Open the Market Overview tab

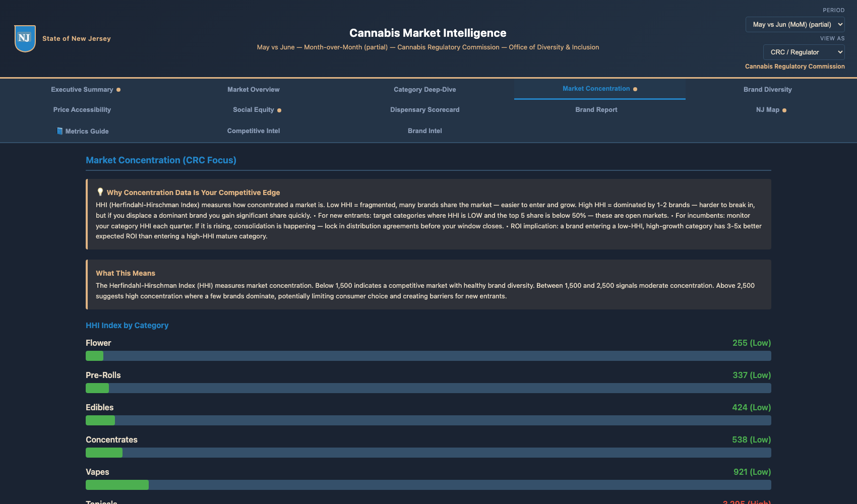(x=254, y=89)
